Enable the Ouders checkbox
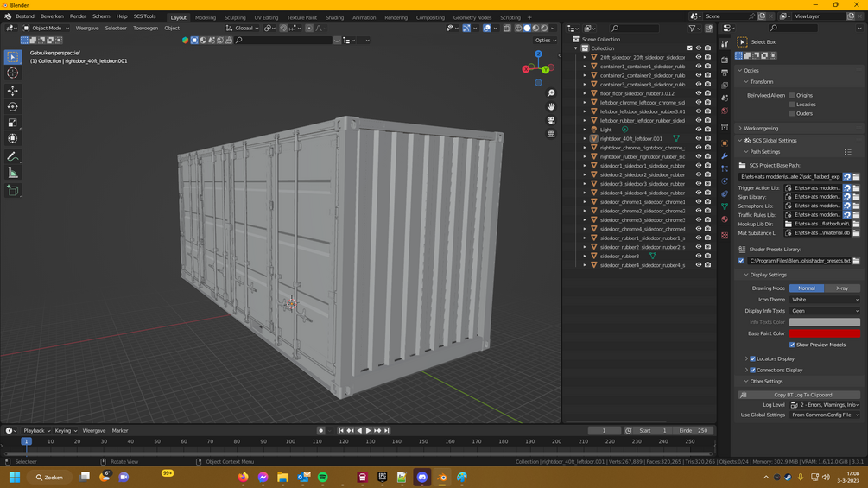The width and height of the screenshot is (868, 488). coord(792,113)
